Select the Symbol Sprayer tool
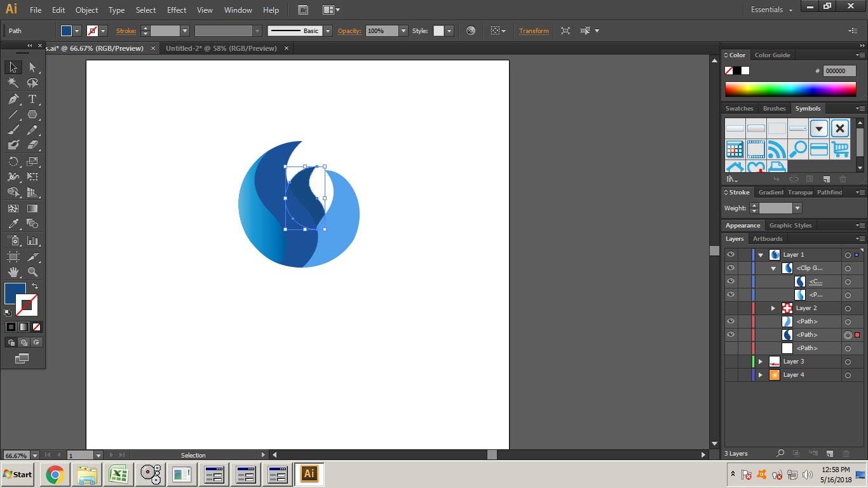 tap(13, 240)
